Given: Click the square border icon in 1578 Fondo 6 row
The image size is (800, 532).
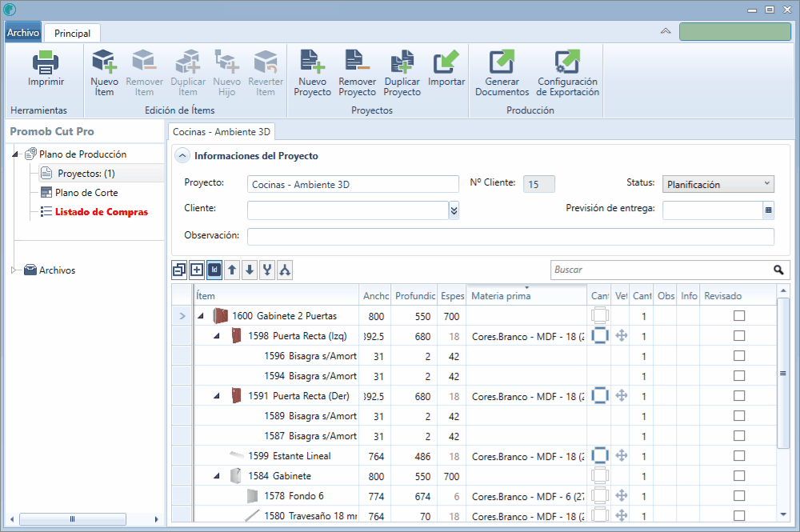Looking at the screenshot, I should coord(600,496).
